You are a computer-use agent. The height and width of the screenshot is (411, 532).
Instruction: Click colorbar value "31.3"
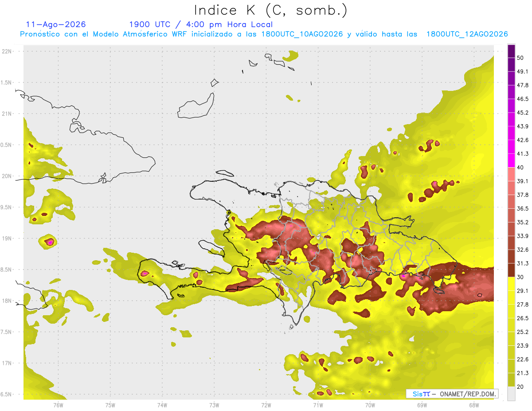click(523, 263)
